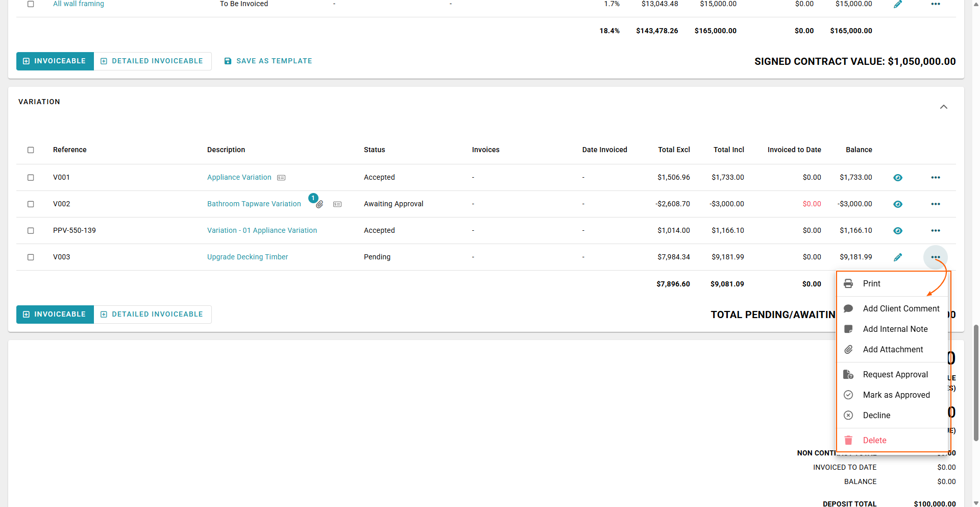Click the SIGNED CONTRACT VALUE total text
This screenshot has width=980, height=507.
[855, 61]
